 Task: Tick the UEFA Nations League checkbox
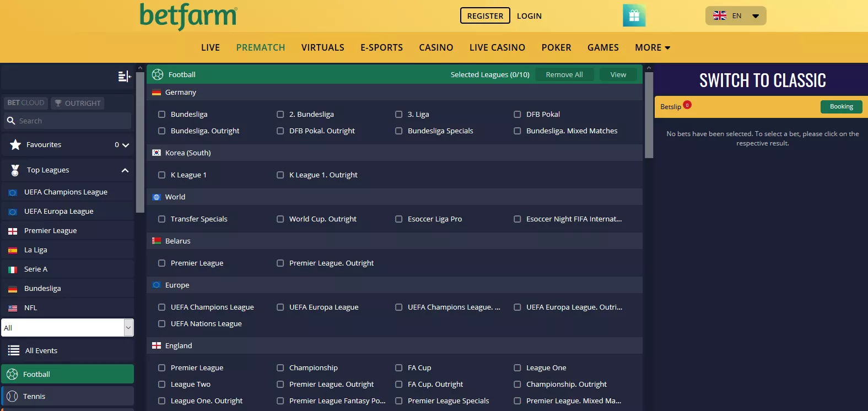click(x=161, y=324)
